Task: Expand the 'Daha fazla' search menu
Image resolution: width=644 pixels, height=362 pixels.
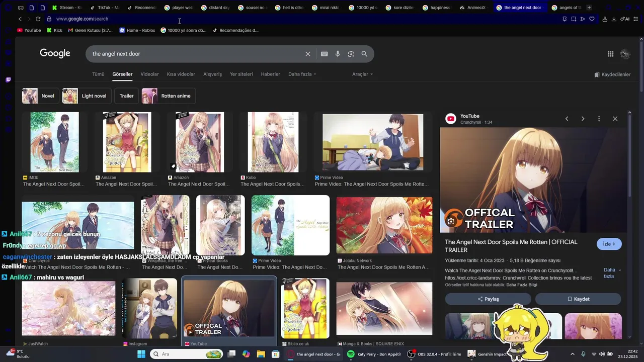Action: [302, 74]
